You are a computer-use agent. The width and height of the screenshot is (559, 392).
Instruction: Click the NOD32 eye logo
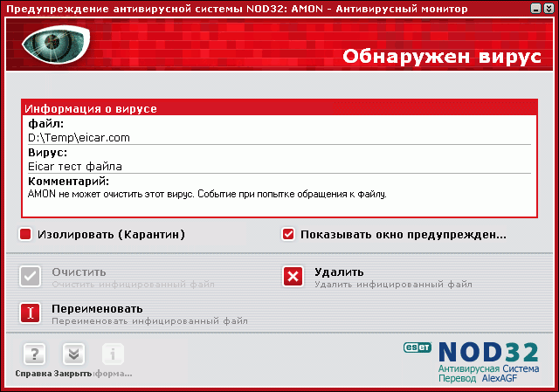pyautogui.click(x=56, y=45)
